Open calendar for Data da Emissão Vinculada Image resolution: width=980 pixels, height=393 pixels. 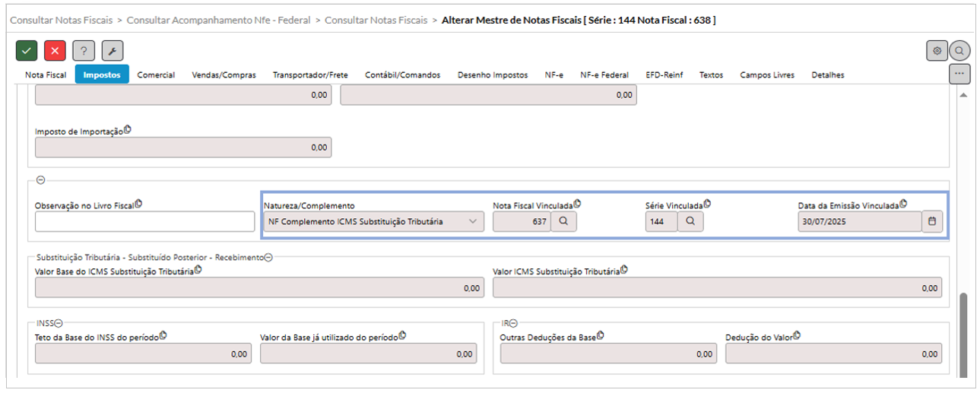932,221
